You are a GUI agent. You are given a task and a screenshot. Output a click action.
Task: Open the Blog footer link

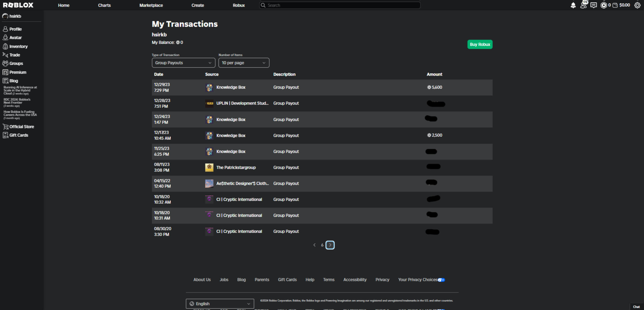[242, 280]
